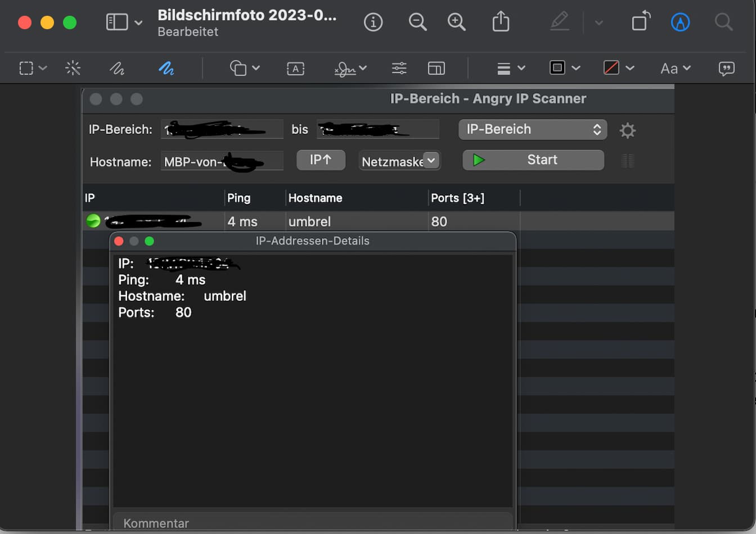756x534 pixels.
Task: Open the IP-Bereich feeder dropdown
Action: click(x=533, y=129)
